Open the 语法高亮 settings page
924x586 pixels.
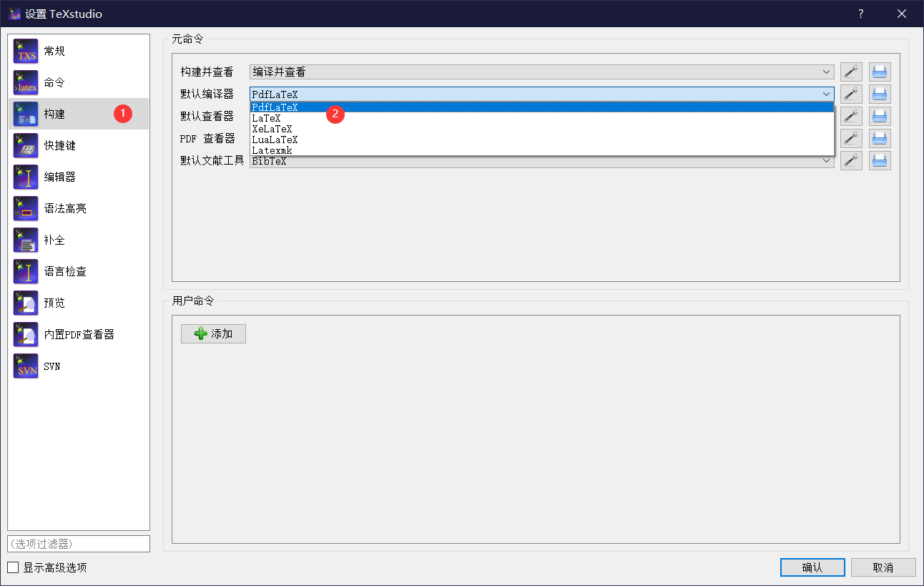tap(79, 208)
